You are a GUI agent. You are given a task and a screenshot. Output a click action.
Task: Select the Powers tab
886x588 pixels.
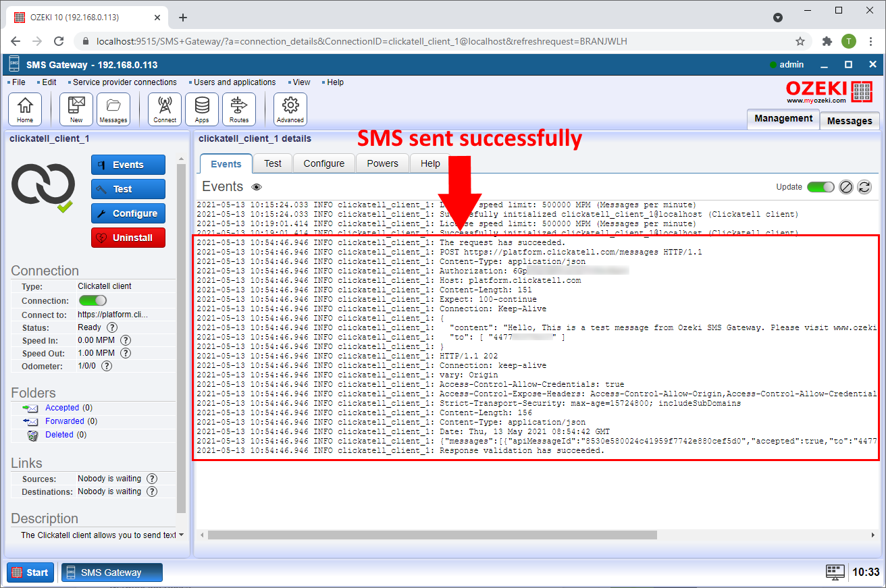tap(383, 163)
